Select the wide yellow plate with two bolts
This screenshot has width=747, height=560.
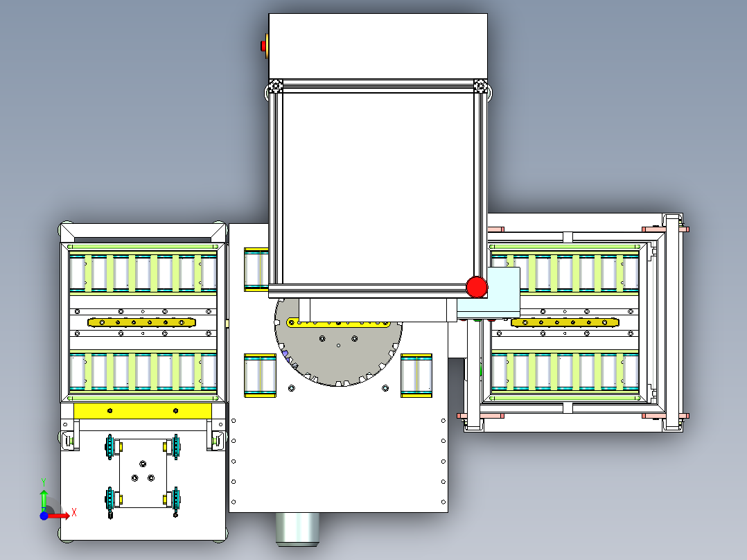[143, 411]
